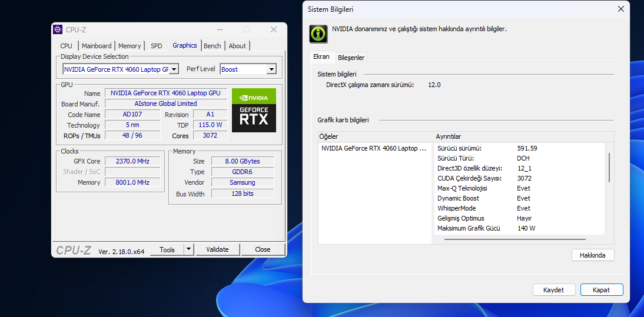Close the Sistem Bilgileri window with X
This screenshot has width=644, height=317.
(x=620, y=9)
